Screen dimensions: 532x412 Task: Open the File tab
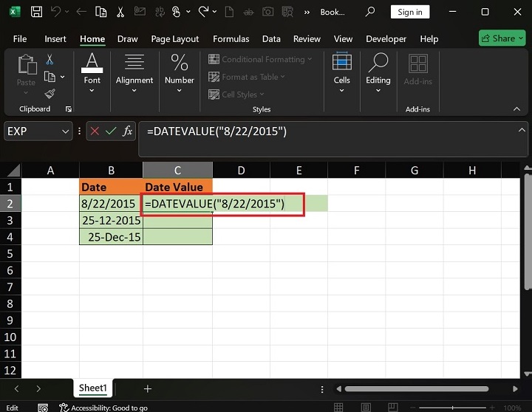(x=20, y=39)
